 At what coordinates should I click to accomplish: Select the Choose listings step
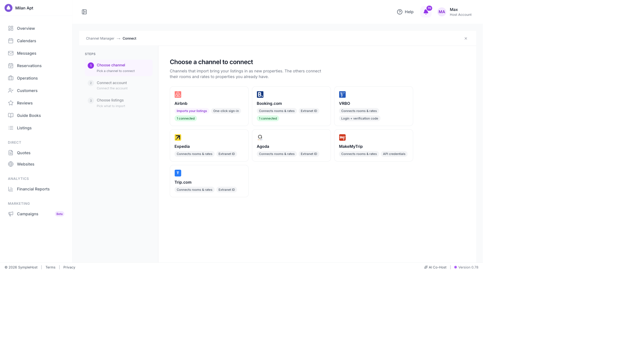[x=119, y=103]
